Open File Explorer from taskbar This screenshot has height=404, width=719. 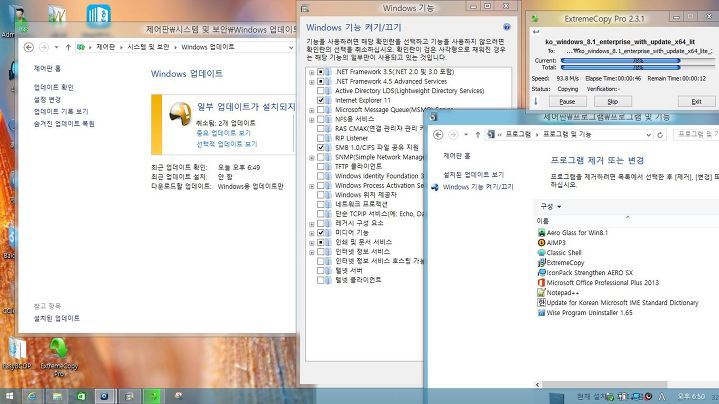pyautogui.click(x=57, y=396)
